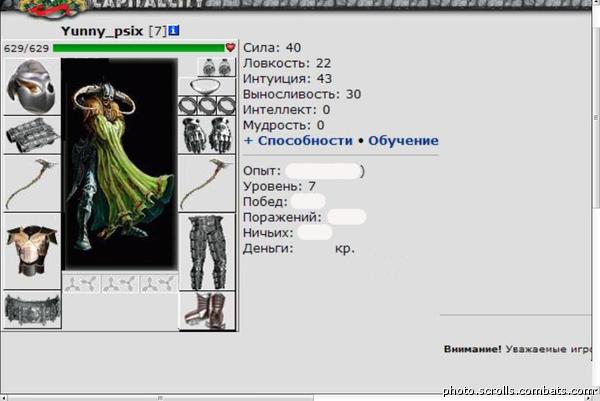Screen dimensions: 600x401
Task: Select the leftmost ring slot
Action: pyautogui.click(x=188, y=106)
